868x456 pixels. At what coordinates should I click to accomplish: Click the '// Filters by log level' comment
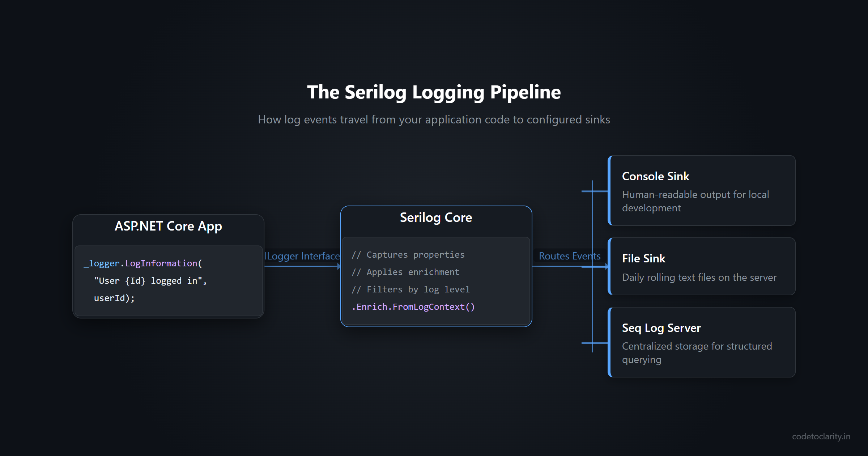coord(410,290)
